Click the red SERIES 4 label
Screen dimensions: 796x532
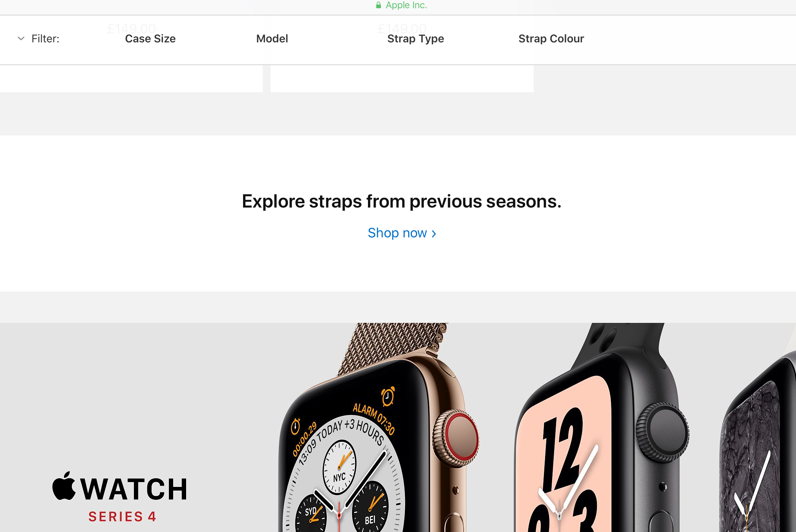(122, 517)
